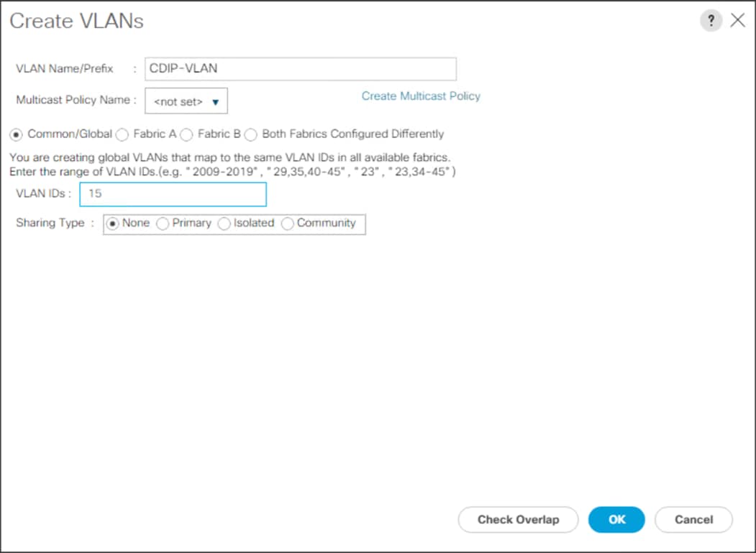Choose Both Fabrics Configured Differently option
Image resolution: width=756 pixels, height=553 pixels.
[x=250, y=134]
